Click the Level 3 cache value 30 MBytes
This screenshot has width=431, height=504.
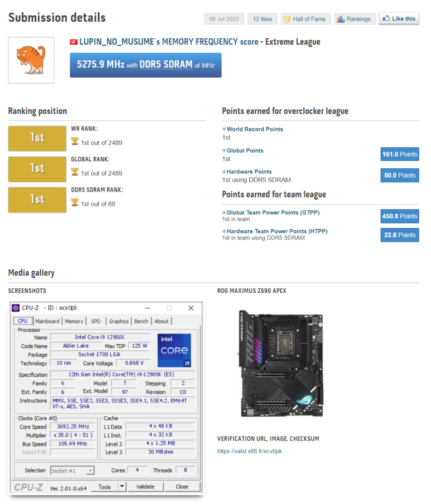point(160,452)
